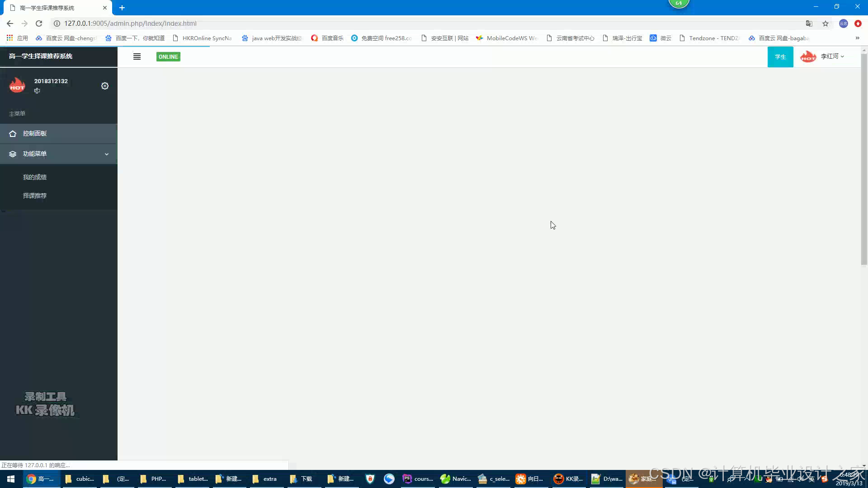Screen dimensions: 868x488
Task: Reload the page with refresh icon
Action: point(39,23)
